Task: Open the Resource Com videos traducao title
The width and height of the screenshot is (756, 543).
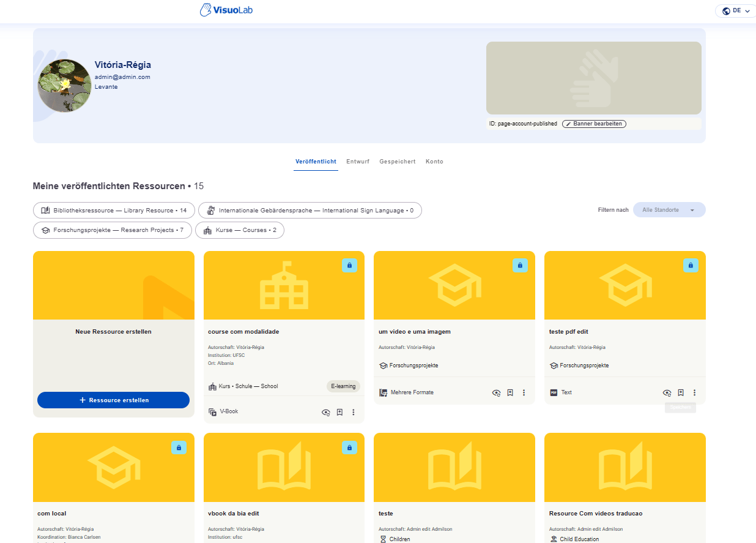Action: click(596, 514)
